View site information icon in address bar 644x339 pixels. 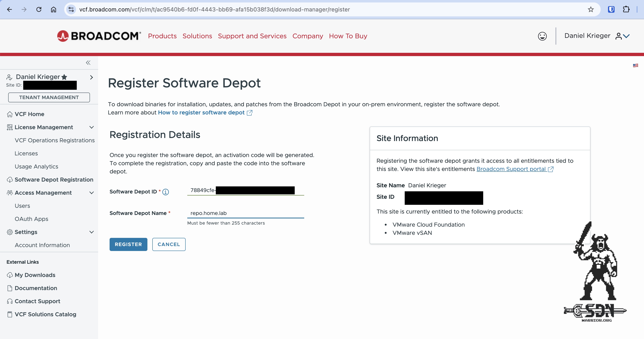pyautogui.click(x=71, y=9)
